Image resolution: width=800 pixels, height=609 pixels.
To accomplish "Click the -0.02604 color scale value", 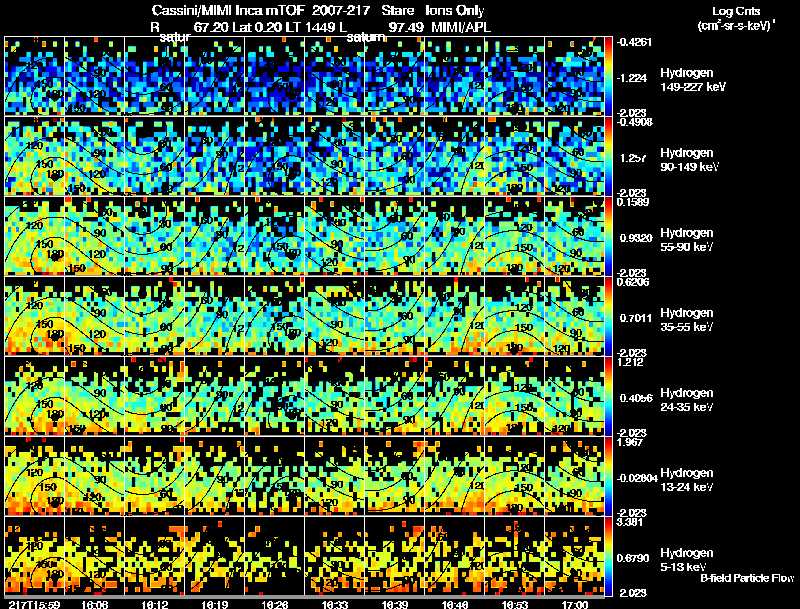I will [x=637, y=478].
